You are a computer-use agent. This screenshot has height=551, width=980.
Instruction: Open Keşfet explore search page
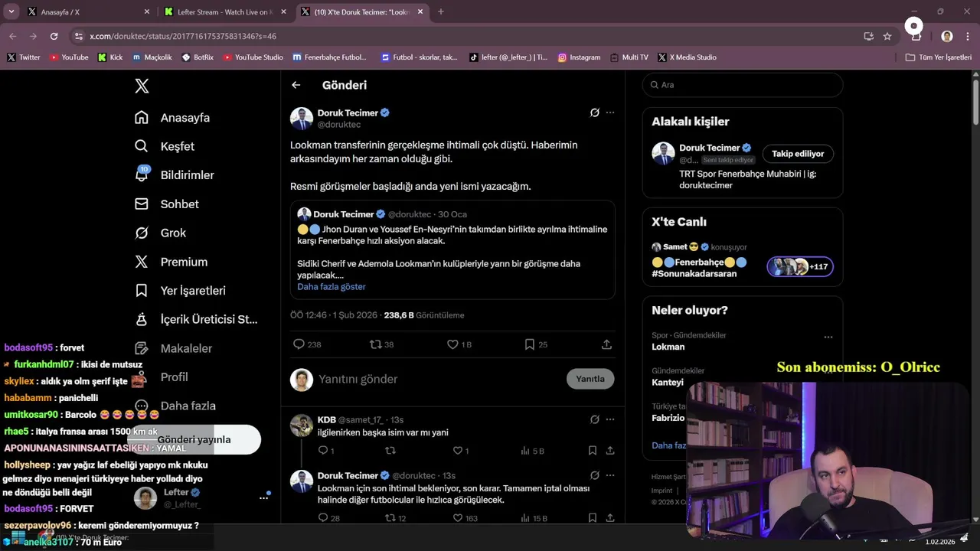[x=165, y=146]
